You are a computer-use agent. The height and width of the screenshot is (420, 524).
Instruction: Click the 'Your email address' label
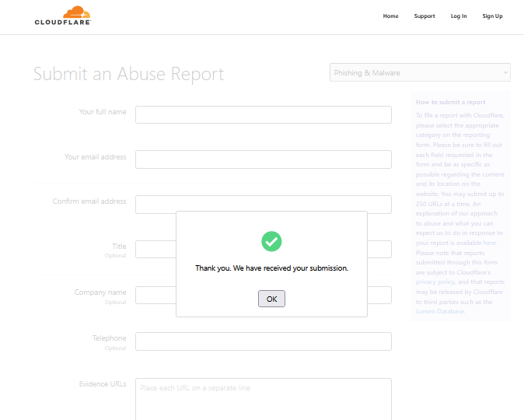[96, 157]
